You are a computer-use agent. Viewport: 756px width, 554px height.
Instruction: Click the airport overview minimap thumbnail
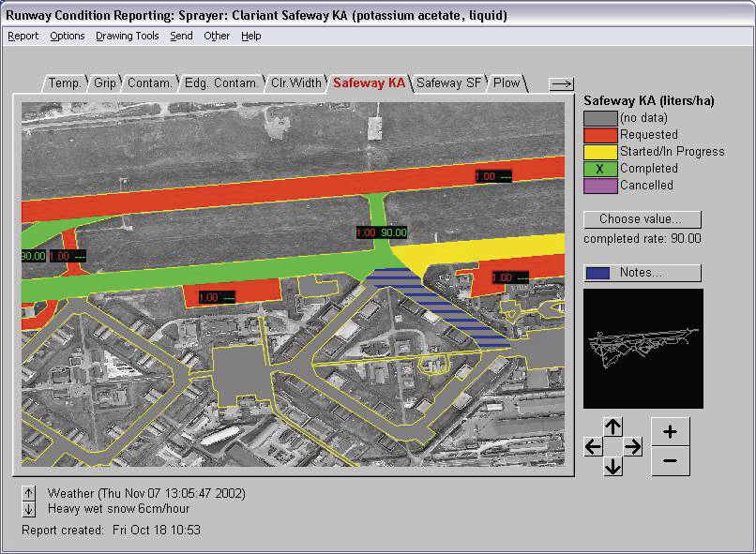click(x=643, y=348)
